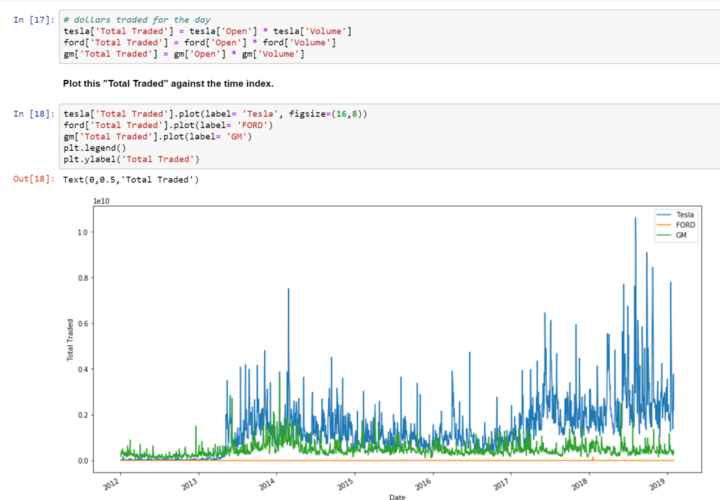Click the 2014 x-axis tick label

click(x=268, y=483)
